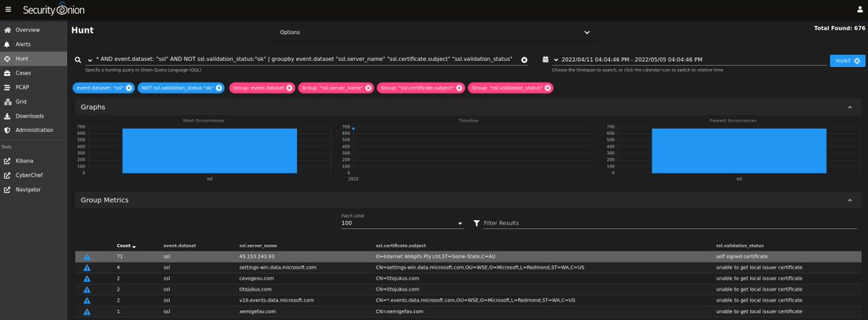Screen dimensions: 868x320
Task: Click alert icon for xemigefav.com row
Action: coord(87,311)
